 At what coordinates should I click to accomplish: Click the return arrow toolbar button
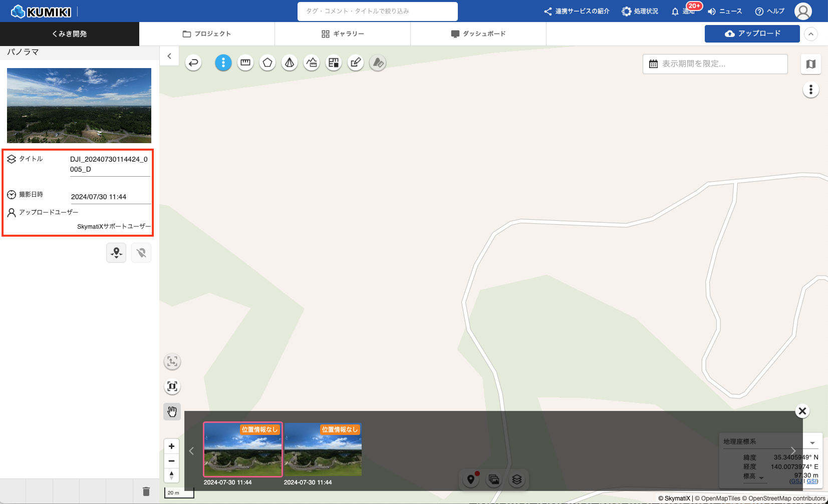coord(193,63)
